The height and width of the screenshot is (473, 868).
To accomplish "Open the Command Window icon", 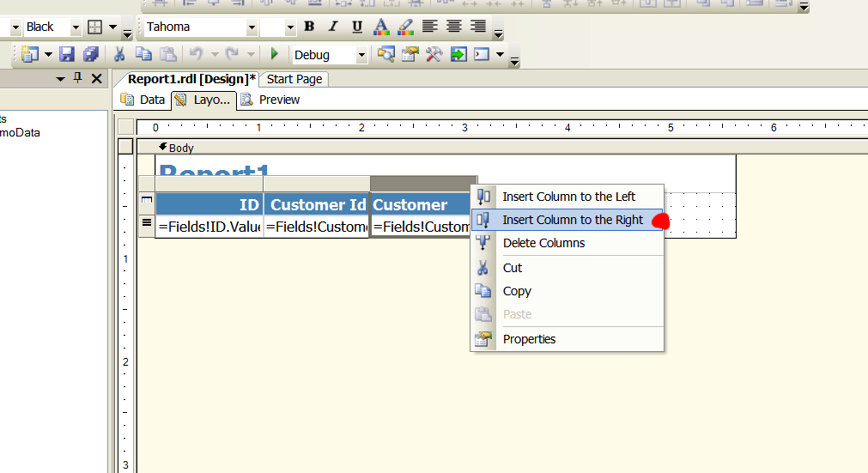I will pyautogui.click(x=482, y=54).
